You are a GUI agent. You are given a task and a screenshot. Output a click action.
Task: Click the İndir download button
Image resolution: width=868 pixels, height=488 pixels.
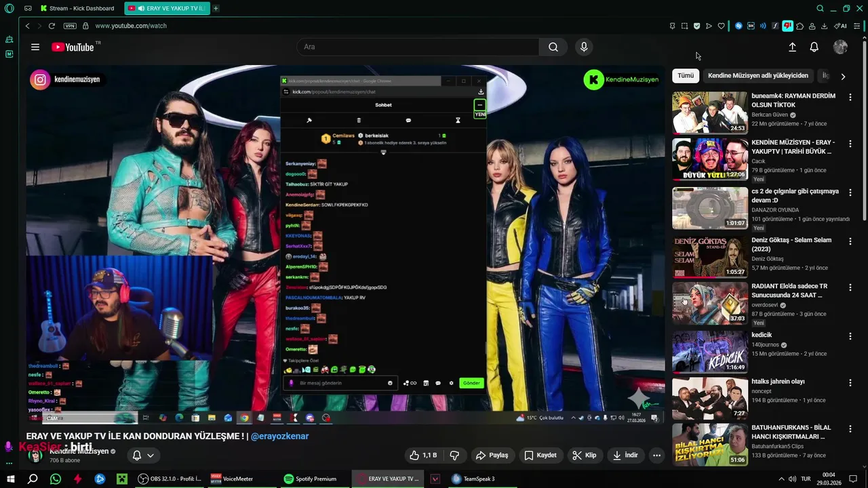click(x=625, y=455)
